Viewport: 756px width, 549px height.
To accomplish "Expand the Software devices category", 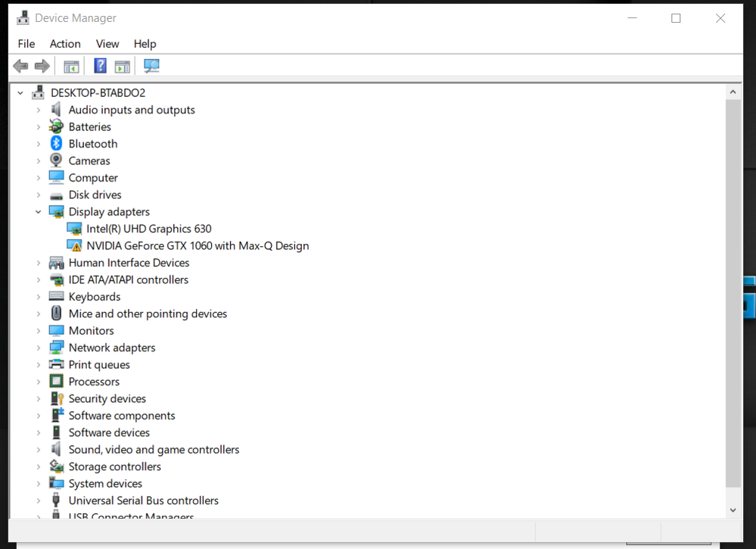I will [x=38, y=432].
